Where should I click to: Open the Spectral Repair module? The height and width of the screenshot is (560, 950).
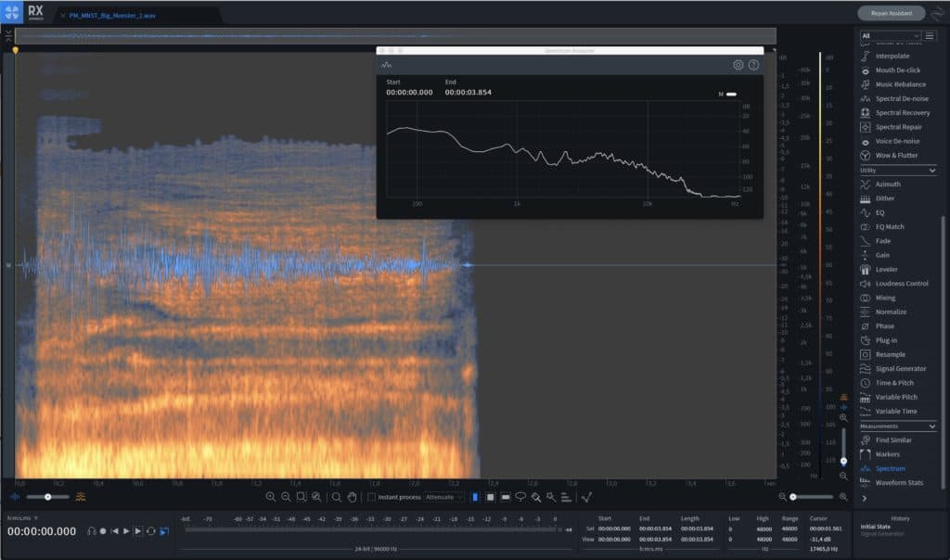click(898, 127)
